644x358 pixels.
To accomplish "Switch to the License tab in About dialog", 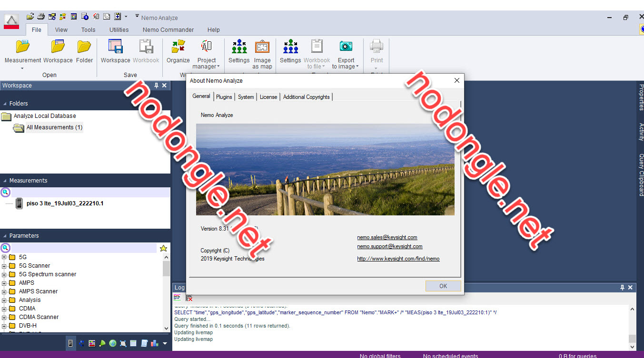I will [x=268, y=97].
